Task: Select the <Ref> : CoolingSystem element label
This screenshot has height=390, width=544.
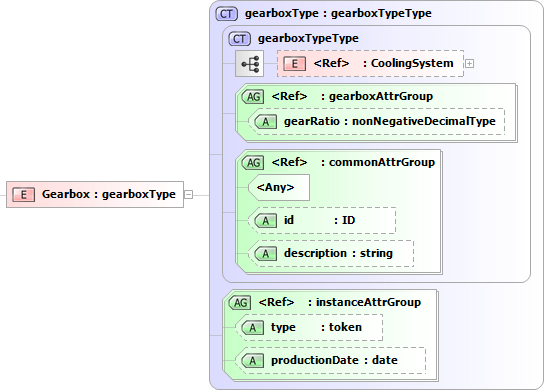Action: pos(383,63)
